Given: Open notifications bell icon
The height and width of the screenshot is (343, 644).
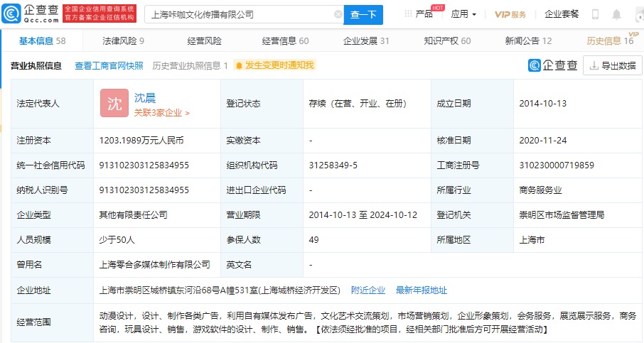Looking at the screenshot, I should pos(616,15).
